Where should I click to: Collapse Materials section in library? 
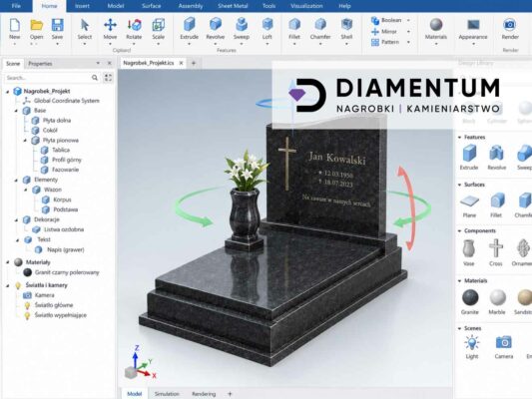pos(459,280)
